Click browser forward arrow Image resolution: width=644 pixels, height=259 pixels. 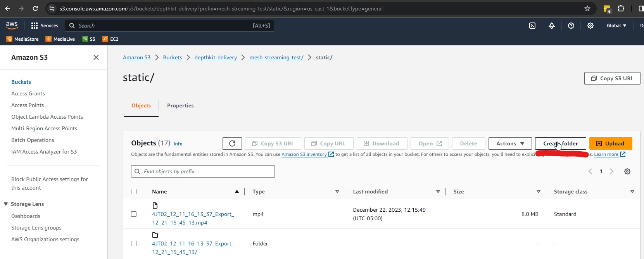point(21,9)
